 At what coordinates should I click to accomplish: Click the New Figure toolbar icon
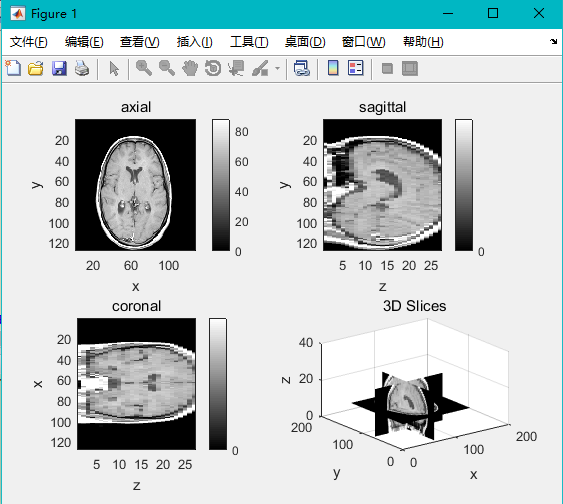click(x=13, y=68)
